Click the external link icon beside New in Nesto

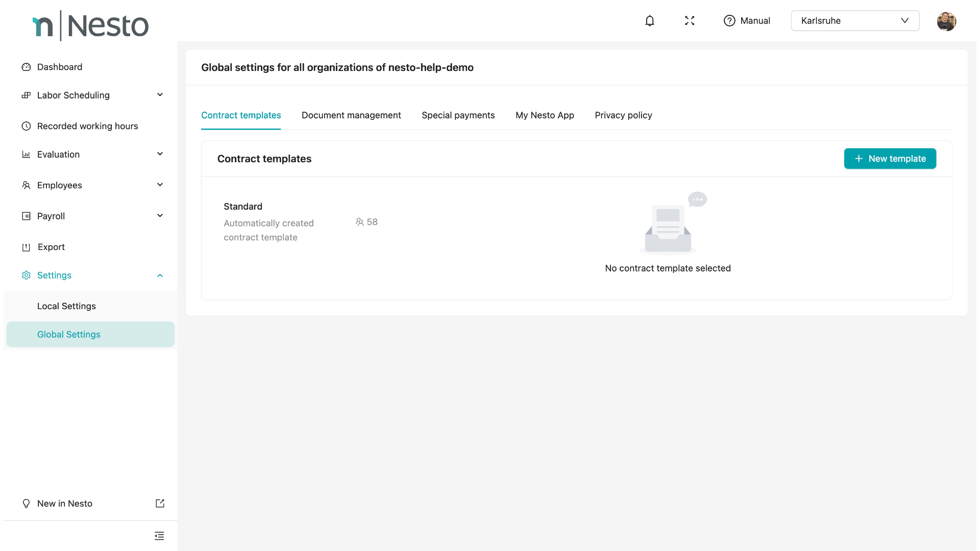point(160,504)
